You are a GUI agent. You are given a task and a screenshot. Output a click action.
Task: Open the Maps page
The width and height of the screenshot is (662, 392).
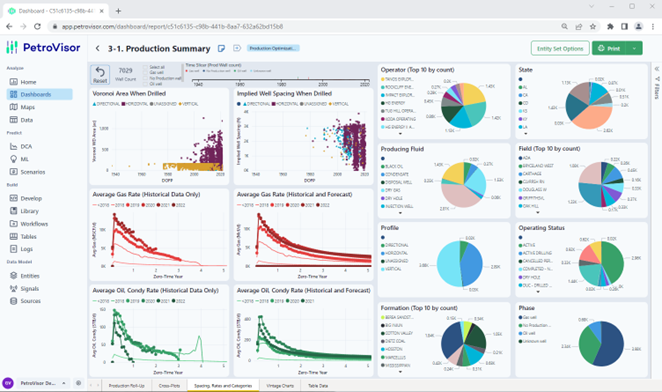coord(27,107)
